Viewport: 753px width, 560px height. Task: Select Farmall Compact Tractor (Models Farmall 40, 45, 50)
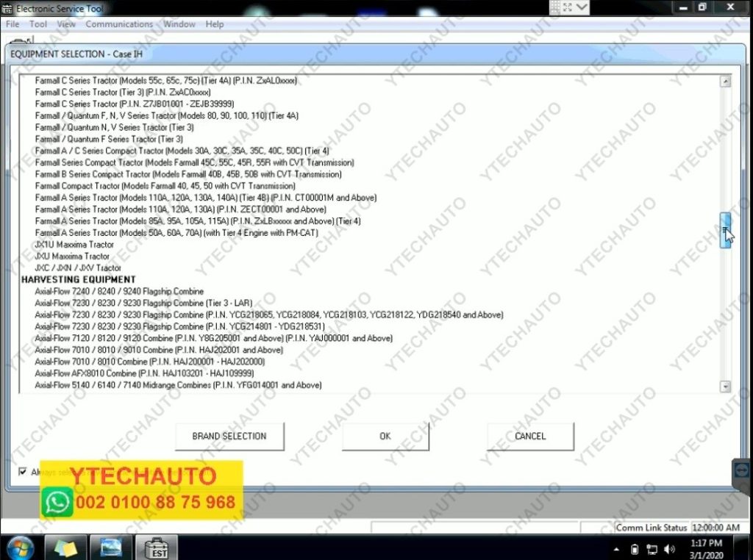(165, 186)
